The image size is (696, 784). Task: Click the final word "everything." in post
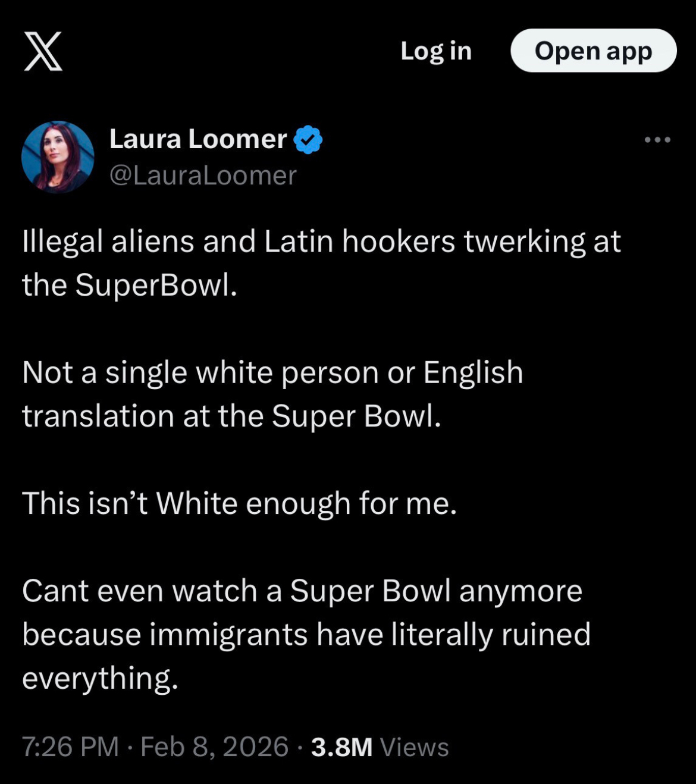pyautogui.click(x=100, y=678)
